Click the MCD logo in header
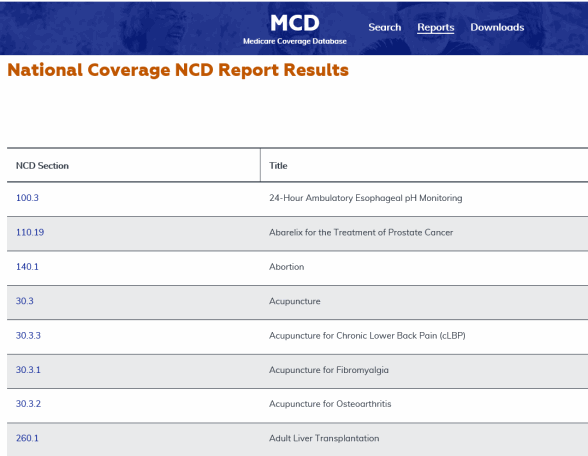588x456 pixels. click(x=295, y=23)
